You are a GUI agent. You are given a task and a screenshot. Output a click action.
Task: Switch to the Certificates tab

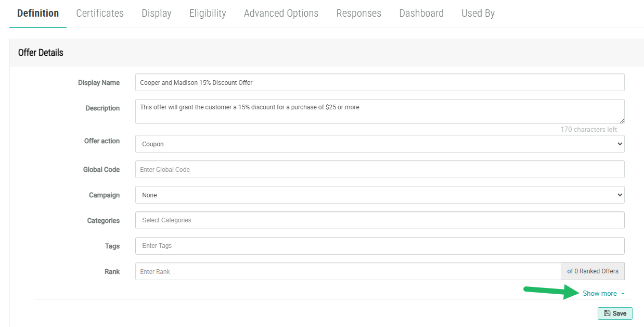(100, 14)
